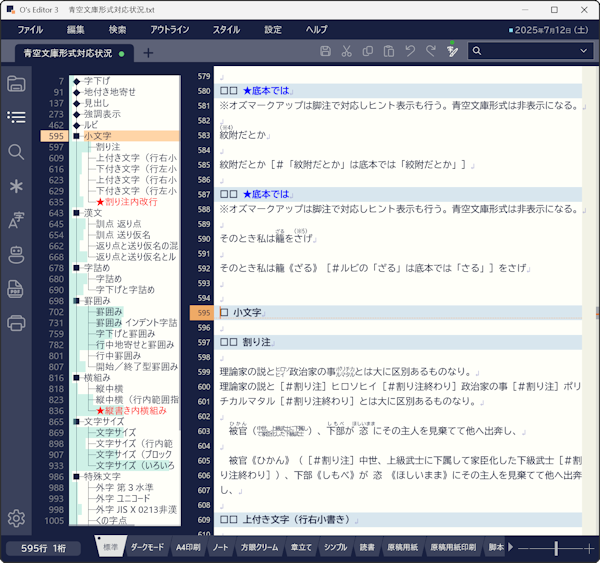Add a new tab with plus button

point(148,53)
